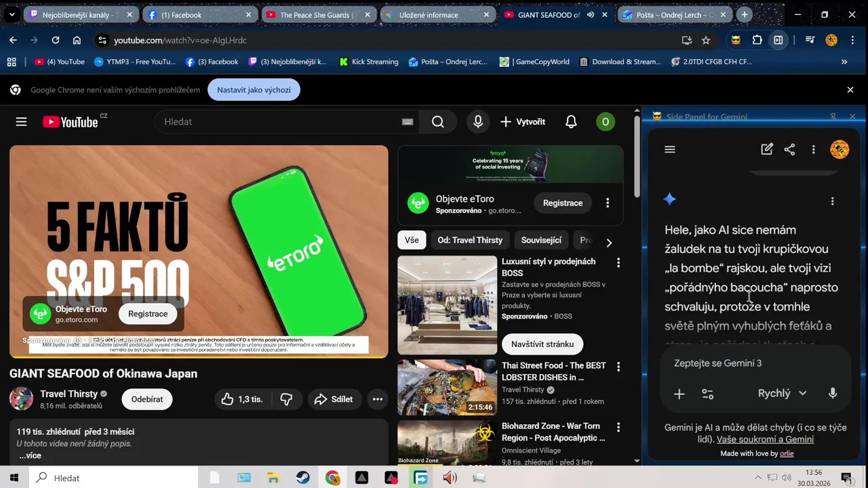868x488 pixels.
Task: Bookmark this page with the star
Action: click(x=706, y=40)
